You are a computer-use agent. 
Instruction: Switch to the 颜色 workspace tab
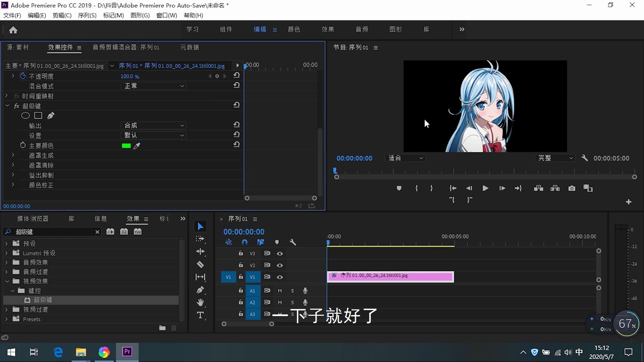(294, 29)
